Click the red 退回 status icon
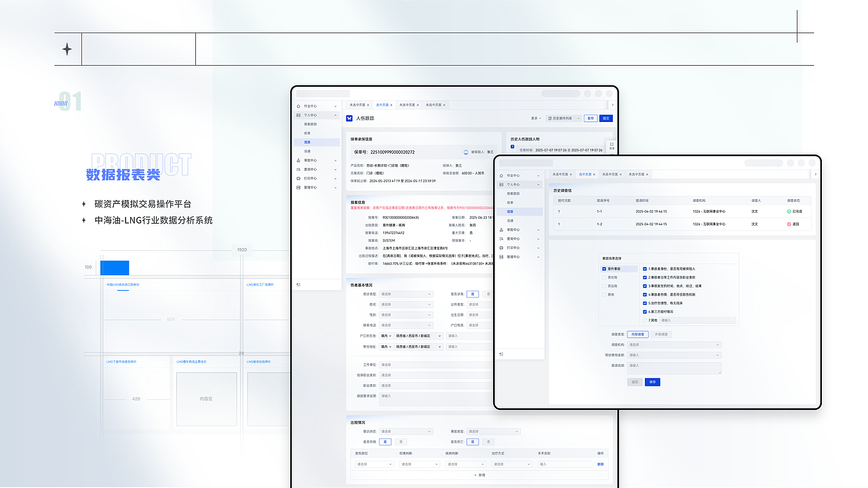The width and height of the screenshot is (868, 488). pyautogui.click(x=789, y=224)
